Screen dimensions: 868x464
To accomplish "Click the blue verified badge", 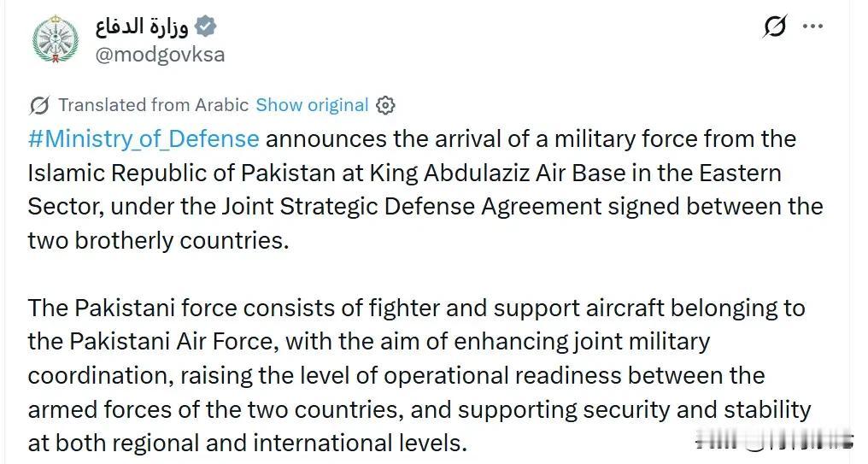I will (x=206, y=26).
